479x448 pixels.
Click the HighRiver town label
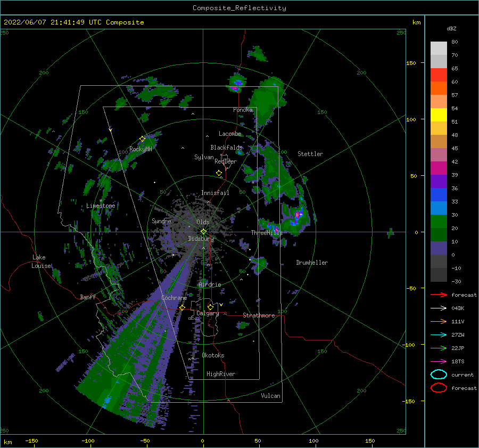221,374
